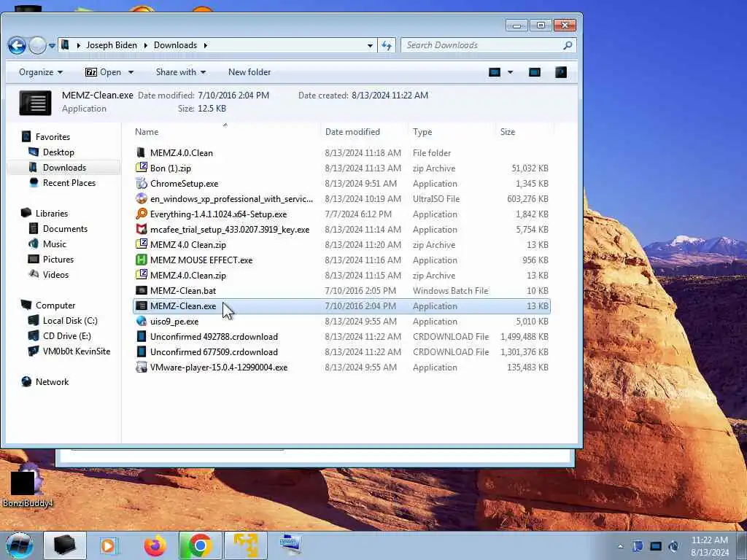Click Network in the navigation pane
Image resolution: width=747 pixels, height=560 pixels.
pyautogui.click(x=52, y=381)
